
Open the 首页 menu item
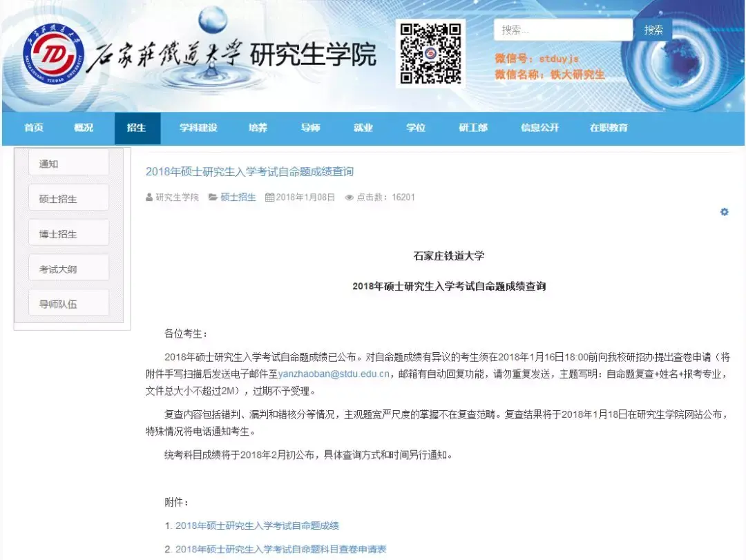tap(32, 128)
